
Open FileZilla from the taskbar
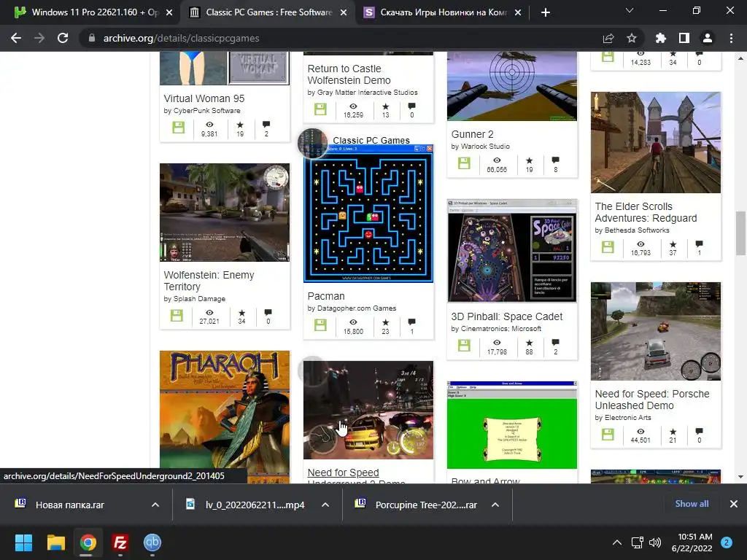(x=120, y=542)
